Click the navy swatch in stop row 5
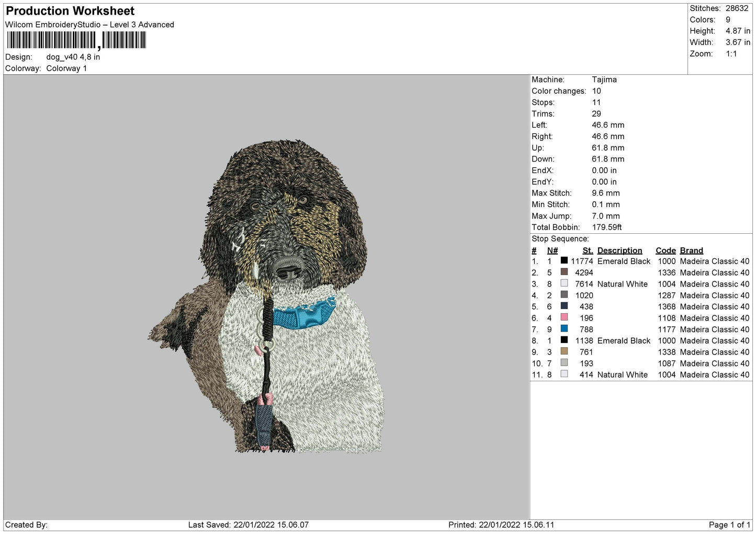This screenshot has height=534, width=756. pyautogui.click(x=564, y=306)
